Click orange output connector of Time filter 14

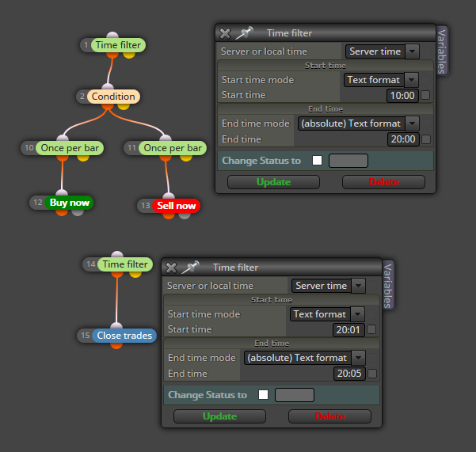117,274
